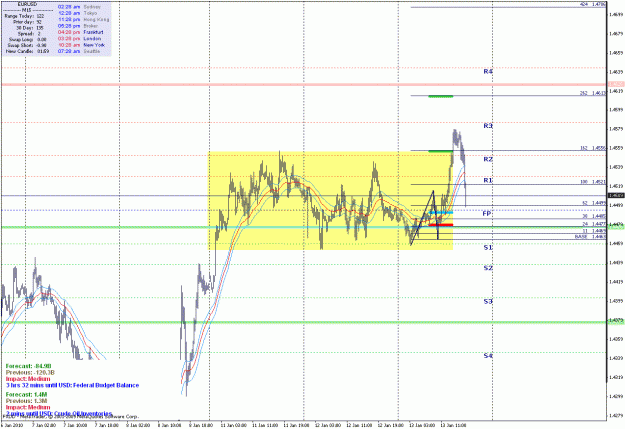Screen dimensions: 625x429
Task: Click the Spread value row
Action: click(29, 34)
